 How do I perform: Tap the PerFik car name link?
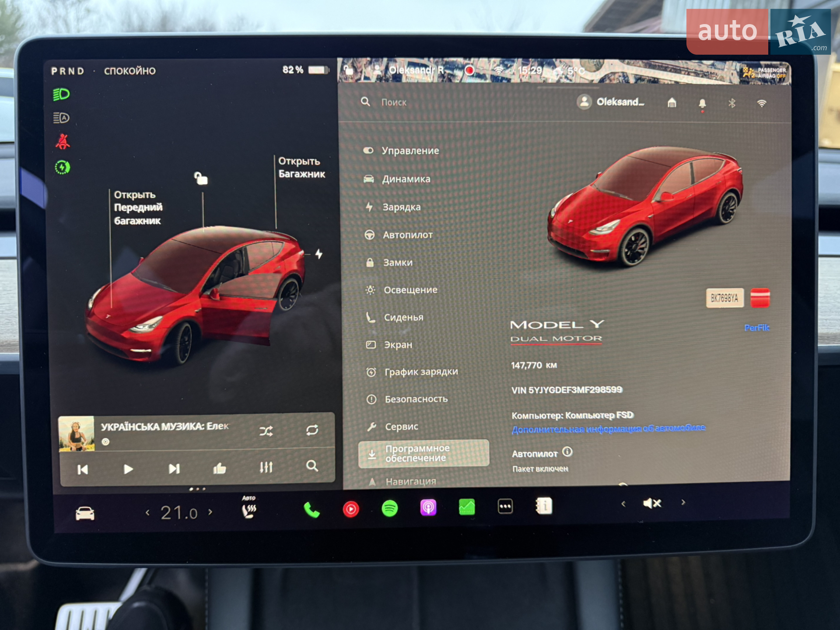pyautogui.click(x=757, y=328)
